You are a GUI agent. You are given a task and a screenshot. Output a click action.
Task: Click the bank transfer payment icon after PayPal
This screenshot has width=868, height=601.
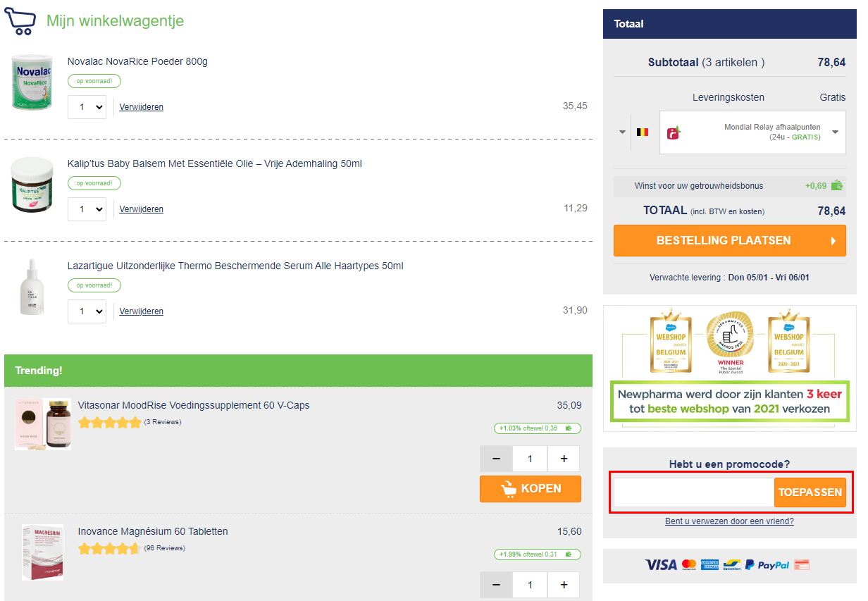(x=802, y=564)
